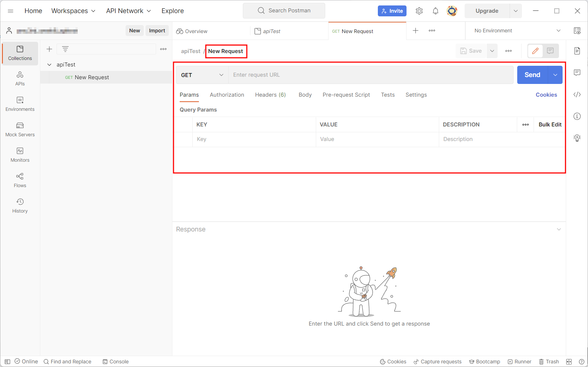Screen dimensions: 588x367
Task: Open Mock Servers in the sidebar
Action: [20, 129]
